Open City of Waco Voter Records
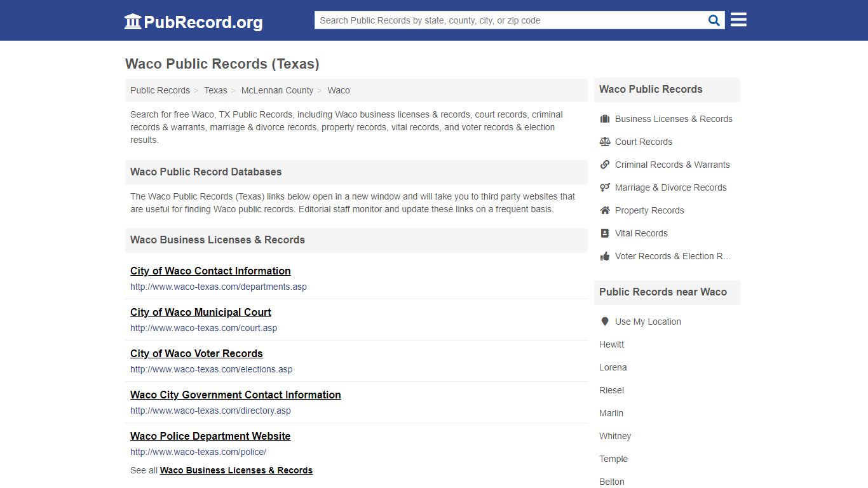This screenshot has height=488, width=868. click(x=196, y=353)
